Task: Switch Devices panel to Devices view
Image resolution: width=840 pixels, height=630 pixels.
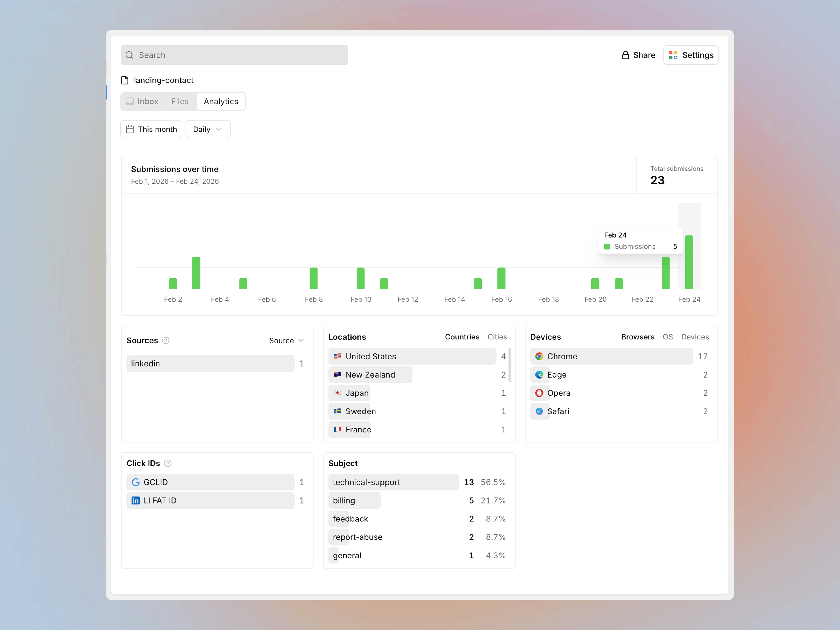Action: pos(695,337)
